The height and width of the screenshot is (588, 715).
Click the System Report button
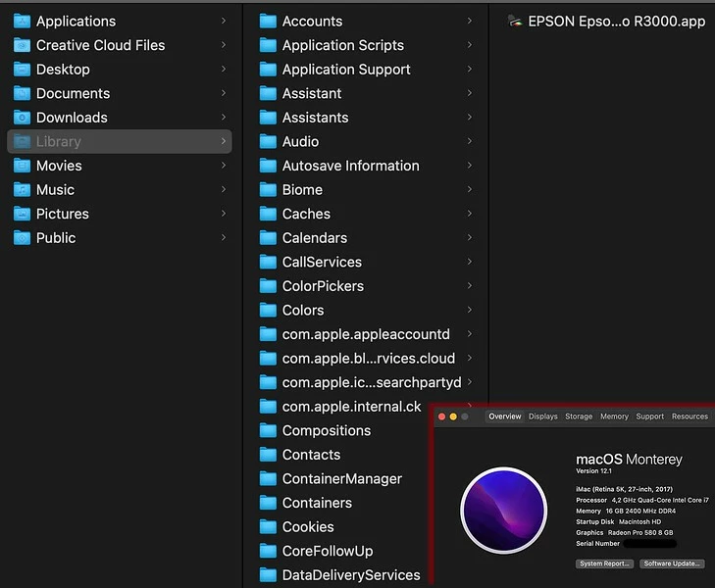pyautogui.click(x=604, y=563)
